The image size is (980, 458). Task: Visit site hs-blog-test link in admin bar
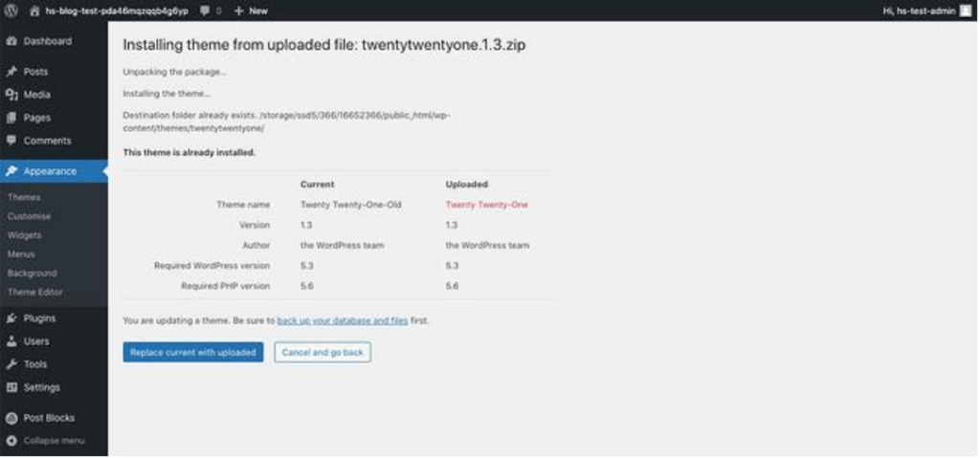pos(116,11)
